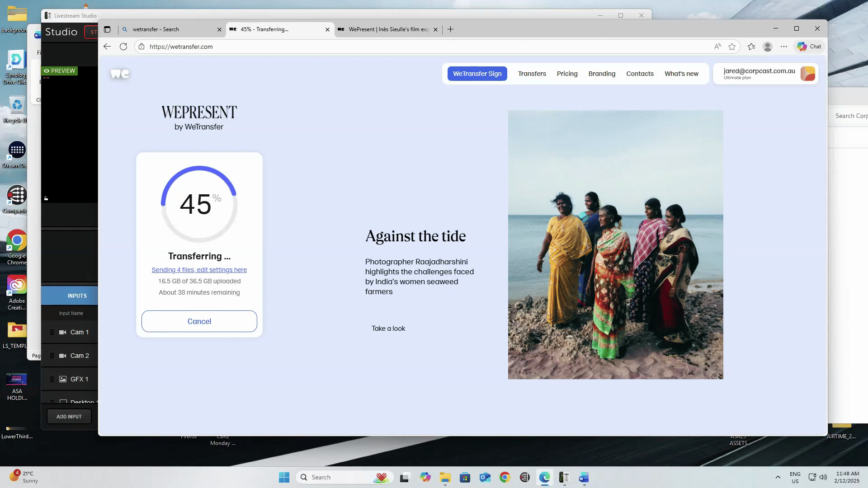The width and height of the screenshot is (868, 488).
Task: Click Sending 4 files edit settings link
Action: pyautogui.click(x=199, y=270)
